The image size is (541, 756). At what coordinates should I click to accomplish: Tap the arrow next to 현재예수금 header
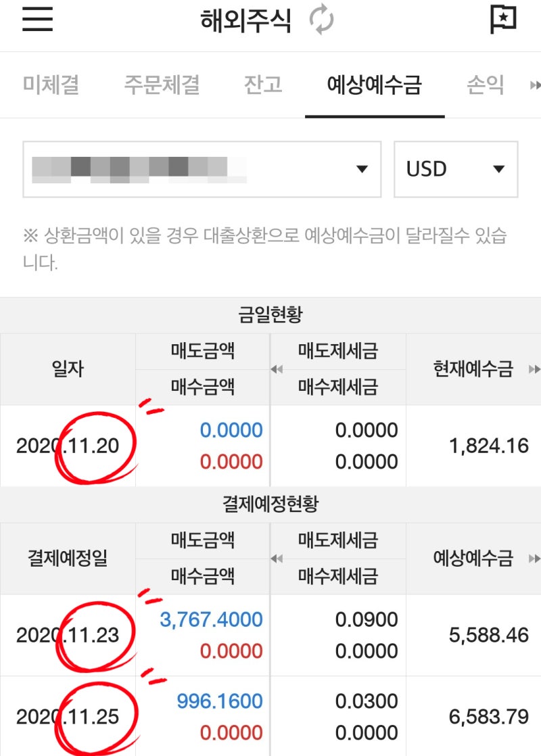[x=535, y=369]
